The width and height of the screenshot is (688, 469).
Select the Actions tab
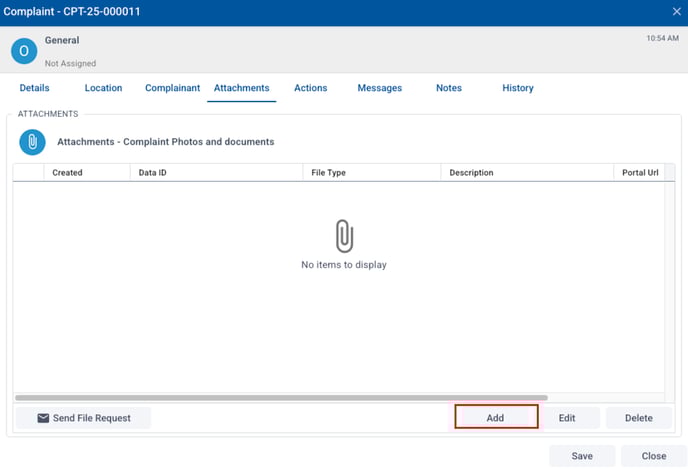tap(310, 88)
